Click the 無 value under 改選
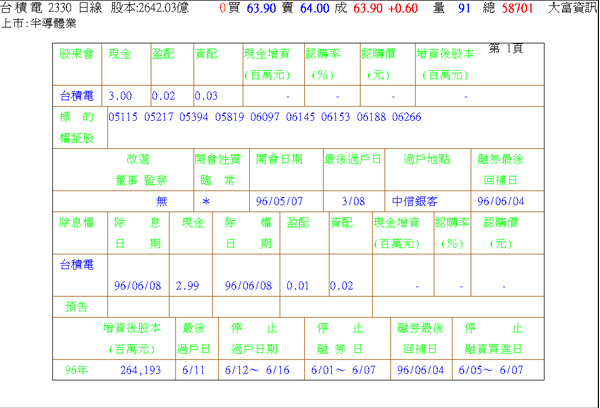600x408 pixels. (161, 201)
